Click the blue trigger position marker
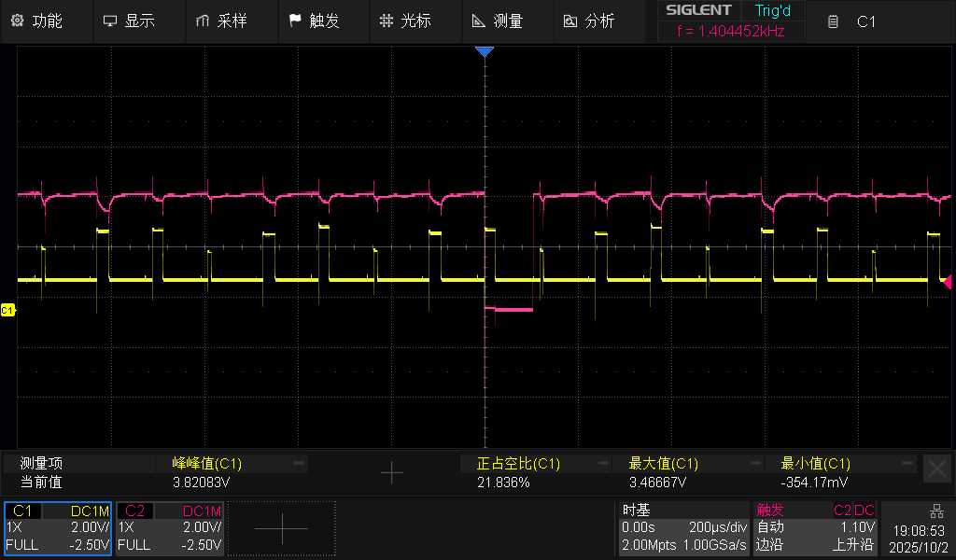Screen dimensions: 956x560 (x=484, y=52)
